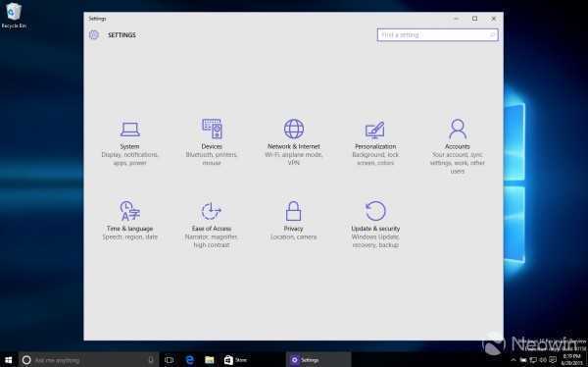Viewport: 588px width, 367px height.
Task: Select the Settings taskbar button
Action: [x=318, y=360]
